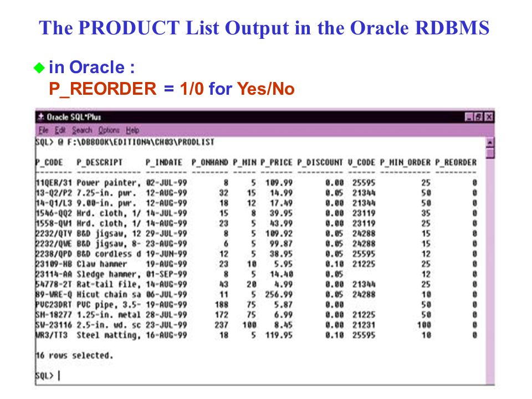Screen dimensions: 532x399
Task: Maximize the Oracle SQL*Plus window
Action: coord(479,117)
